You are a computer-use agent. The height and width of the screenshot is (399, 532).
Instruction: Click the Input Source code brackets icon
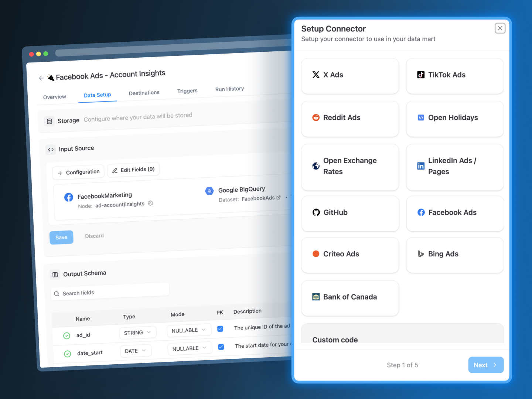click(51, 150)
